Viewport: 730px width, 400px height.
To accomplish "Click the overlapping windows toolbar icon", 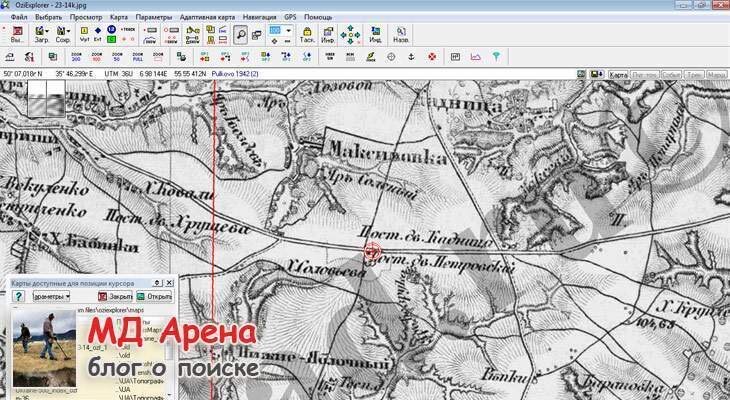I will 257,35.
